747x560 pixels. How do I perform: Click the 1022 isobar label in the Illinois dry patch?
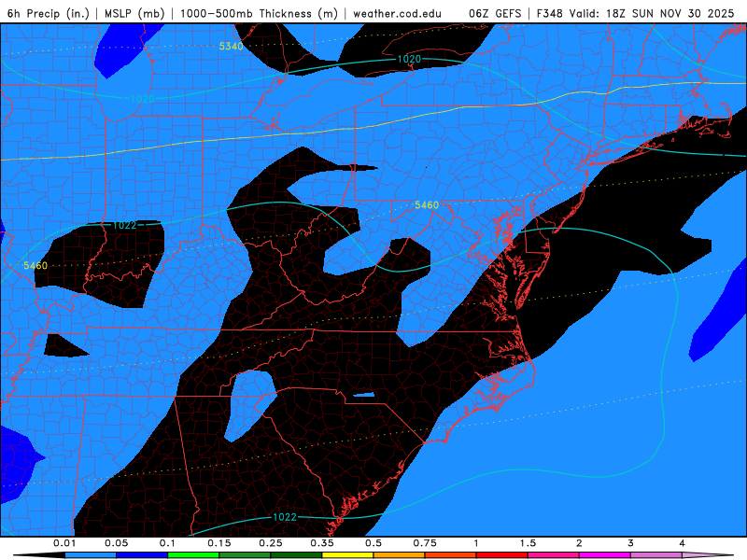pyautogui.click(x=124, y=225)
